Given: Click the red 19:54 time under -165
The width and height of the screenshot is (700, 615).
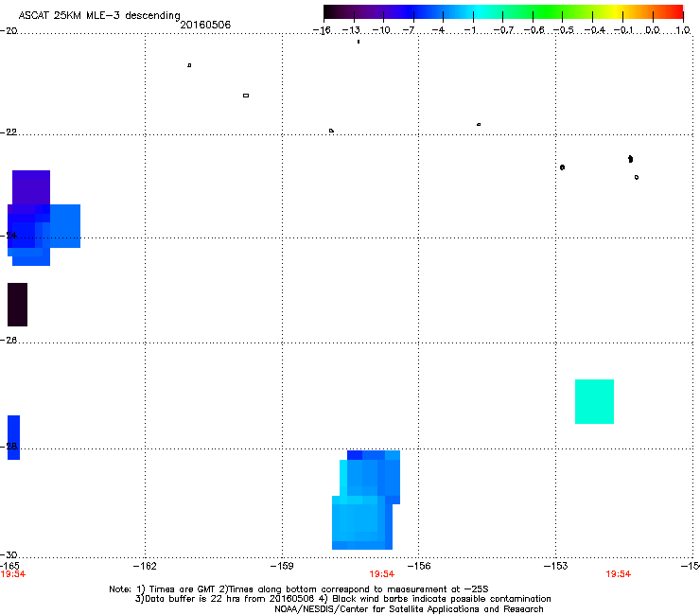Looking at the screenshot, I should point(13,574).
